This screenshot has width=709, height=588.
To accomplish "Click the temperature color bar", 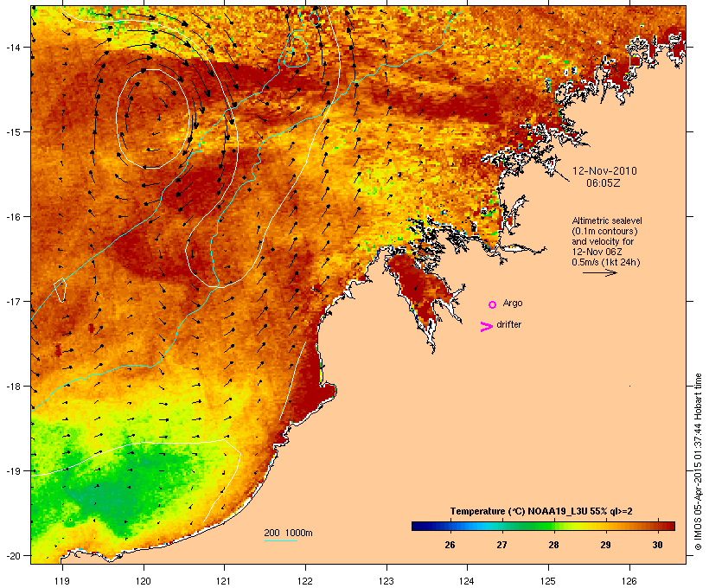I will coord(543,526).
